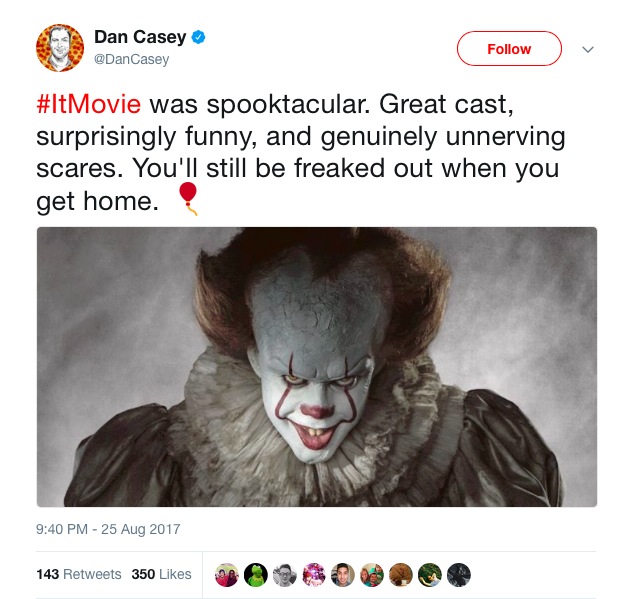Open the first liker avatar in row
This screenshot has height=599, width=629.
(227, 575)
